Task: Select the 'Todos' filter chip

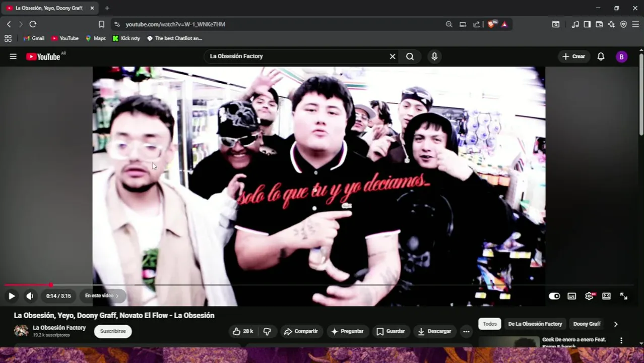Action: click(490, 324)
